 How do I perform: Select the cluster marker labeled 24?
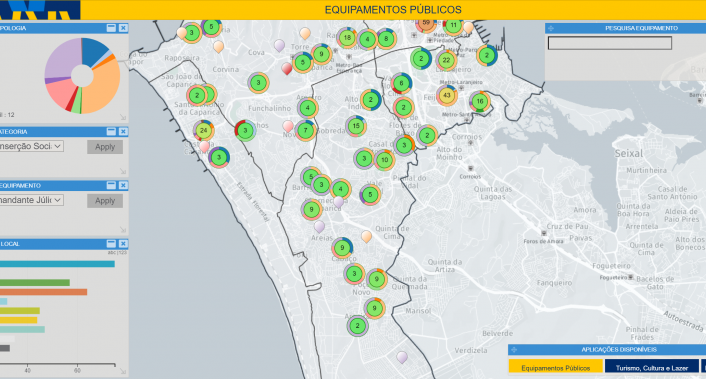point(204,131)
